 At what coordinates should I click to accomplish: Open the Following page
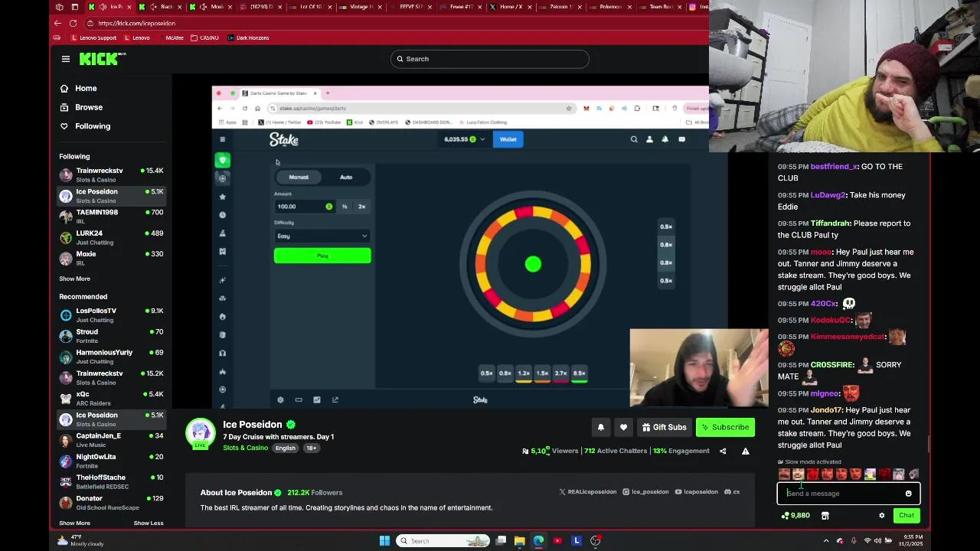click(x=86, y=126)
